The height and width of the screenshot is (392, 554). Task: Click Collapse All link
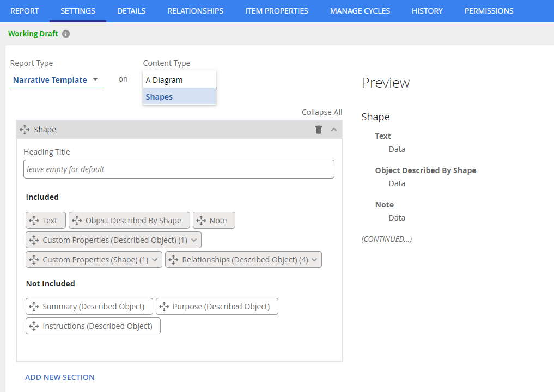(x=322, y=112)
